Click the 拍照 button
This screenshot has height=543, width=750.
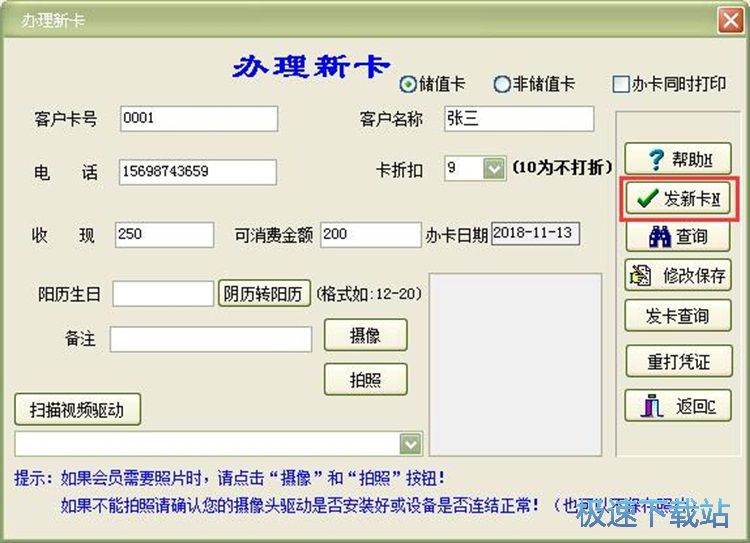[x=365, y=379]
